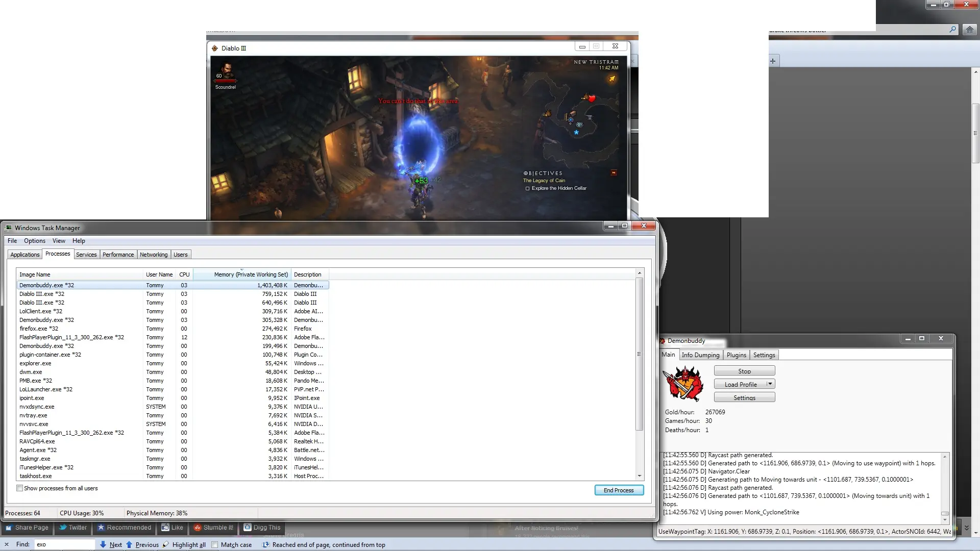The height and width of the screenshot is (551, 980).
Task: Sort processes by Image Name column
Action: click(x=79, y=274)
